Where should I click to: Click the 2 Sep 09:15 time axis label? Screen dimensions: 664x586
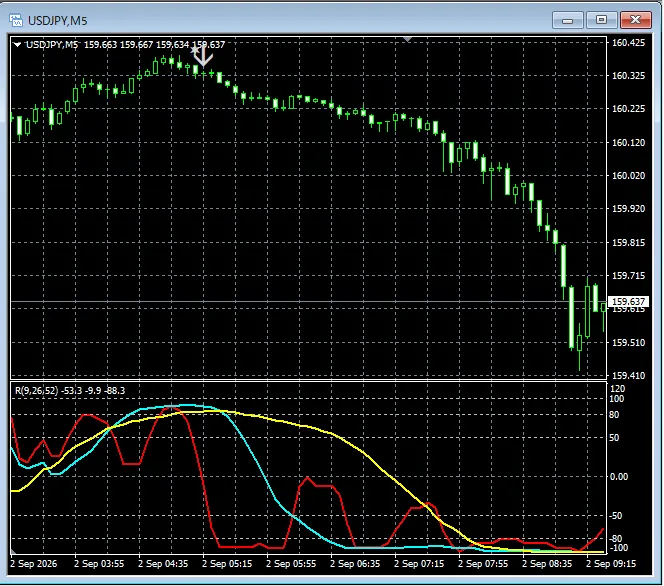[x=611, y=564]
